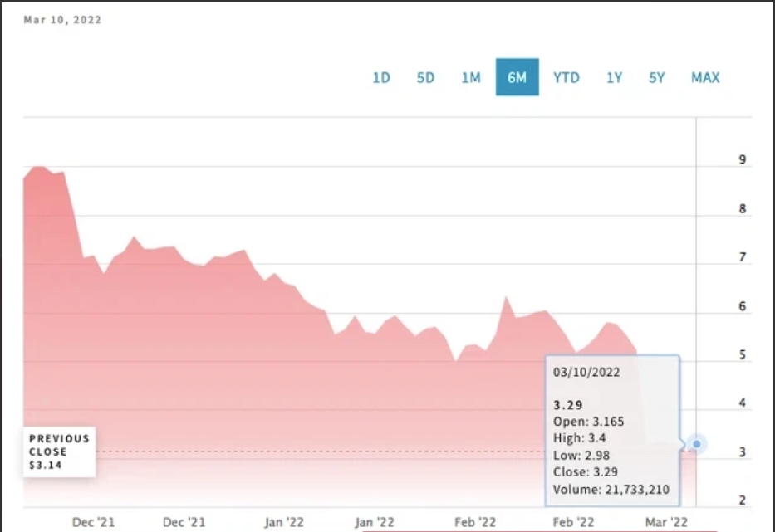Select the 1Y time range
The image size is (775, 532).
[x=614, y=77]
